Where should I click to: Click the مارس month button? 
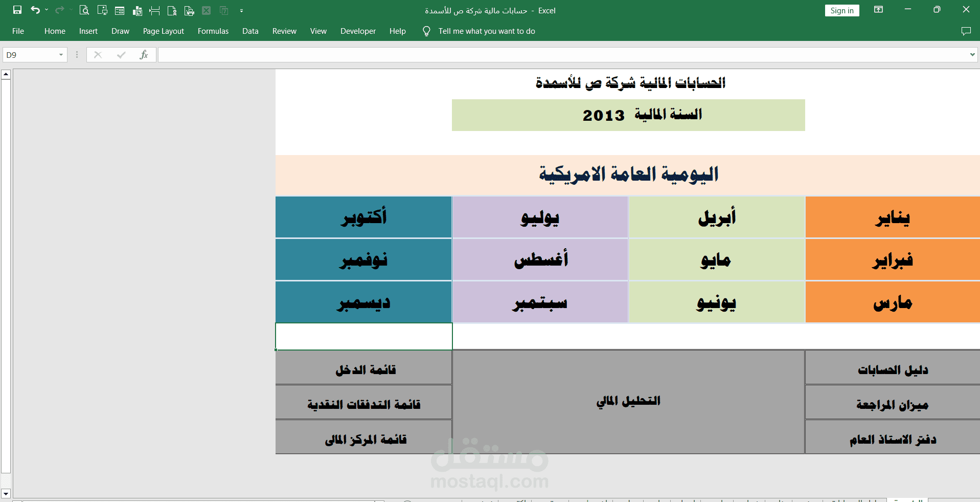[893, 302]
